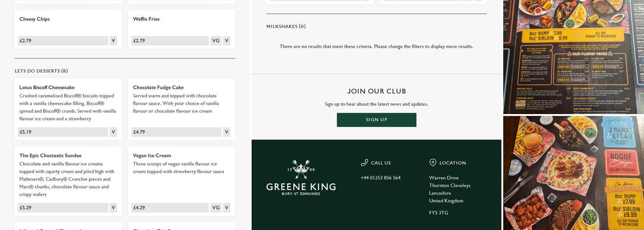Open the BOGOF Burgers menu photo
Image resolution: width=644 pixels, height=230 pixels.
click(x=570, y=173)
